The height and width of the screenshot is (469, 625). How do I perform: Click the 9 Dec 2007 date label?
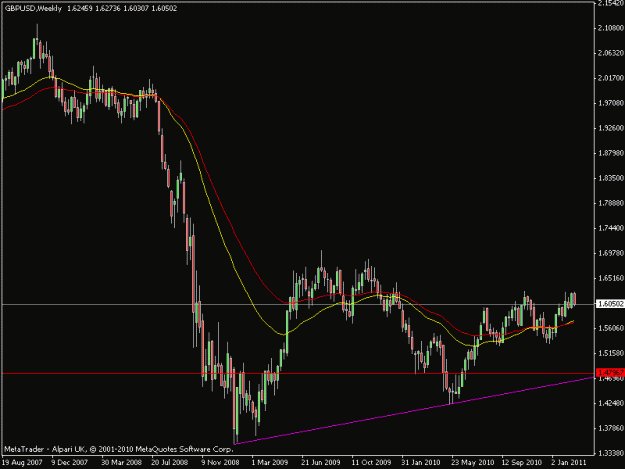point(70,463)
